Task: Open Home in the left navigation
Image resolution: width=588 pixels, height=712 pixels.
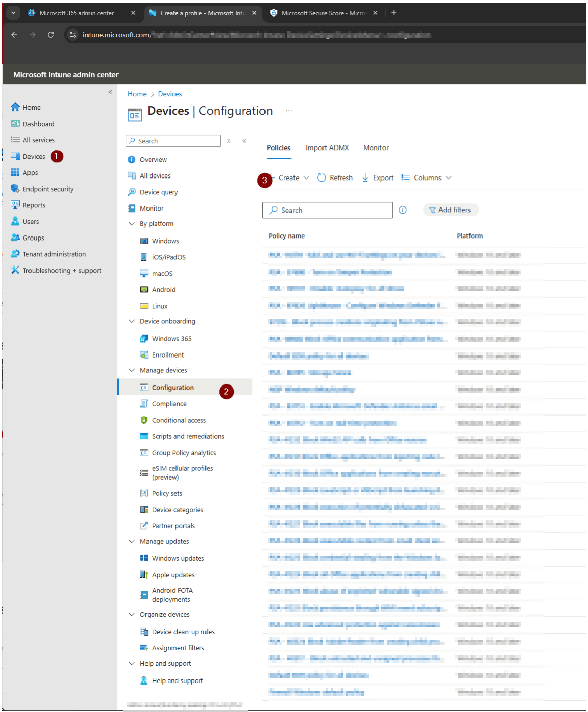Action: click(31, 108)
